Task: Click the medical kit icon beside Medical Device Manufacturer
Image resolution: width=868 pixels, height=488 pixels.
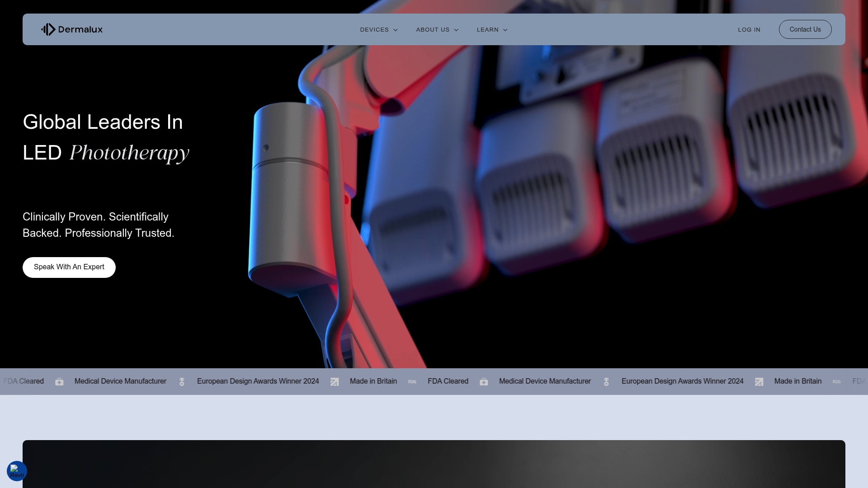Action: [x=59, y=382]
